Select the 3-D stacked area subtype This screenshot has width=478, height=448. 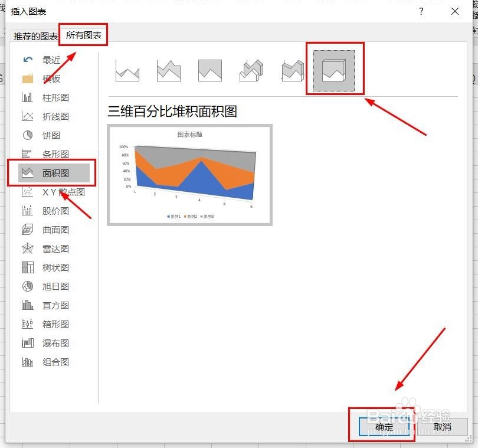[x=292, y=69]
